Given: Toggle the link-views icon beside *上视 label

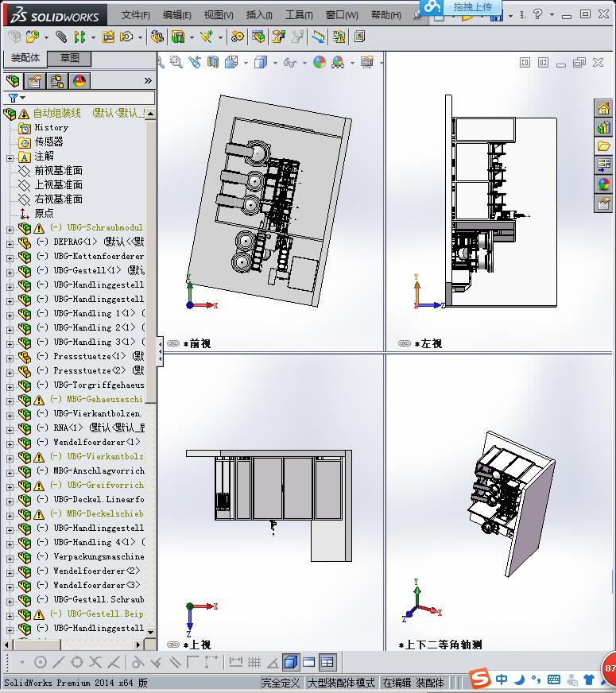Looking at the screenshot, I should click(173, 645).
